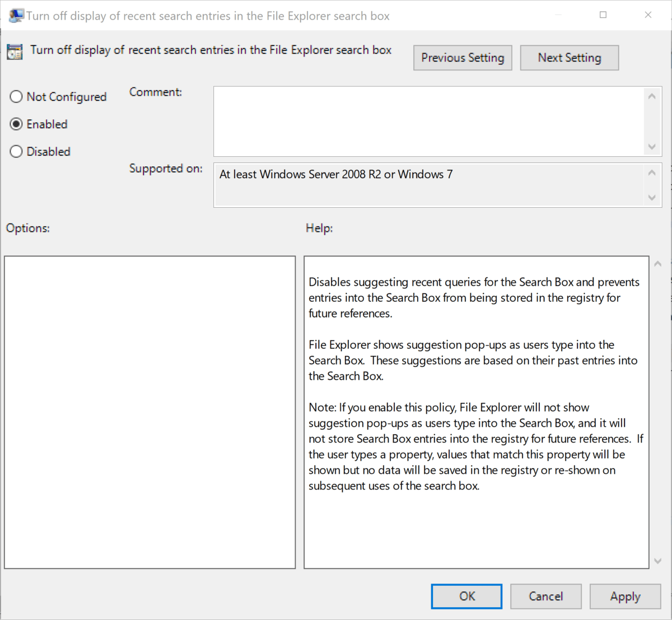Select the Not Configured option
The width and height of the screenshot is (672, 620).
[16, 96]
